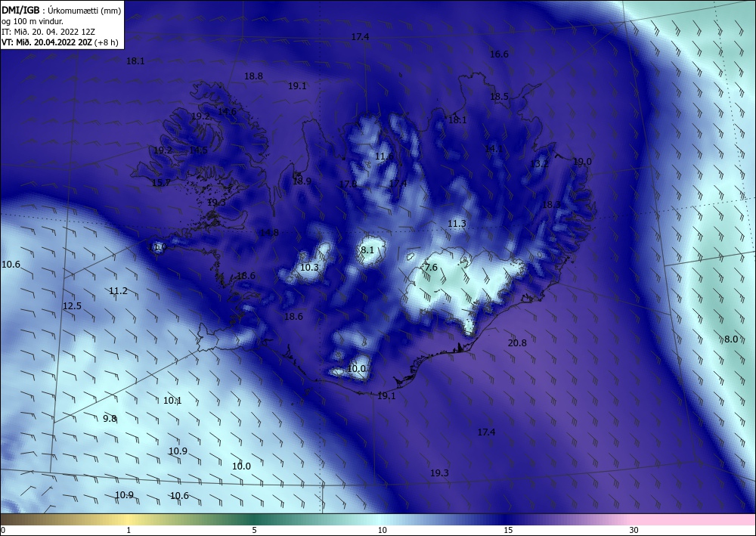Click the 14.8 value in west Iceland

point(270,233)
